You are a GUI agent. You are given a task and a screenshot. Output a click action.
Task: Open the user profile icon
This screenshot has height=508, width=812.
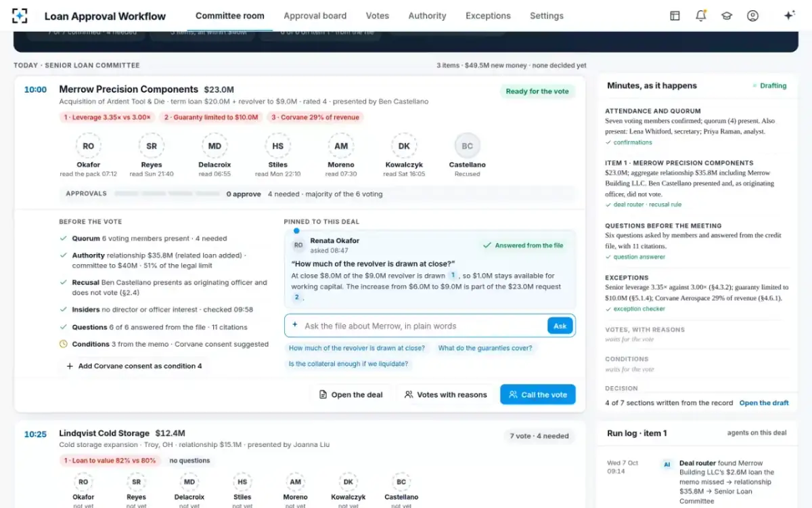pos(752,16)
